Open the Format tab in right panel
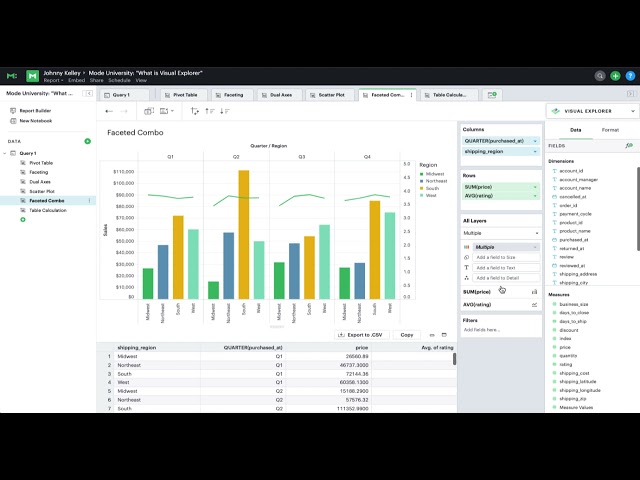 click(x=610, y=130)
